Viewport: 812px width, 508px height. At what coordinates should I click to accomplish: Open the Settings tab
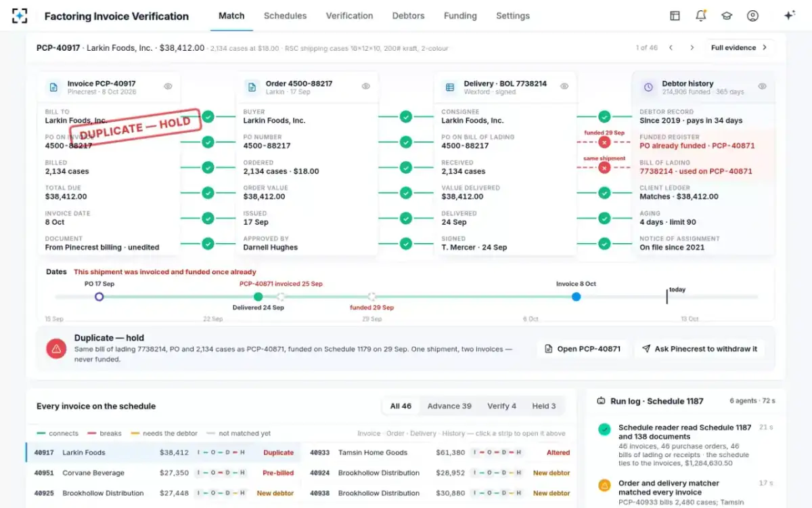click(513, 16)
